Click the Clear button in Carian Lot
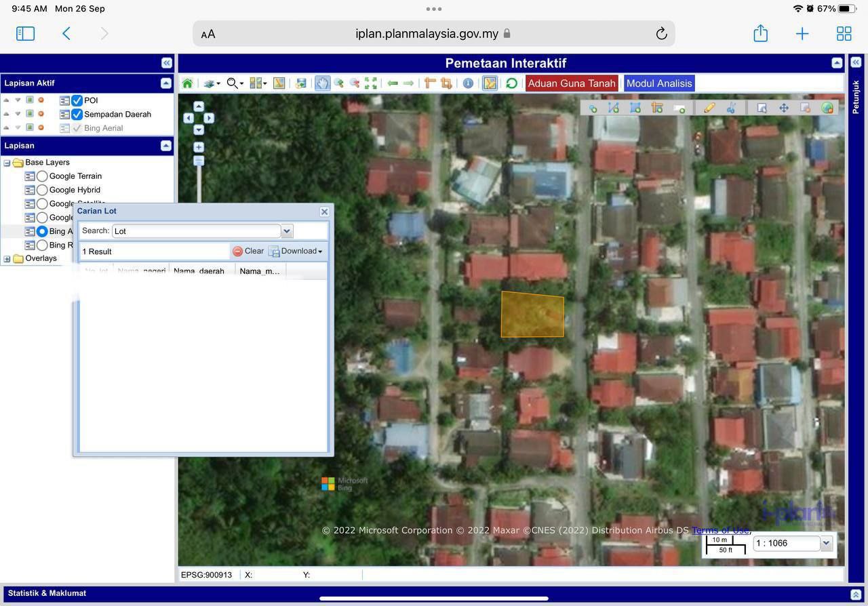Screen dimensions: 868x606 pyautogui.click(x=248, y=251)
